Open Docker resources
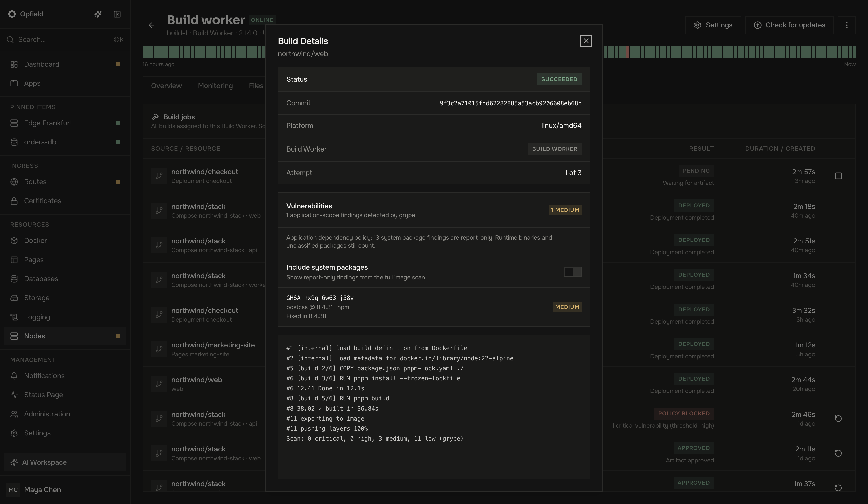This screenshot has width=868, height=504. [x=65, y=240]
